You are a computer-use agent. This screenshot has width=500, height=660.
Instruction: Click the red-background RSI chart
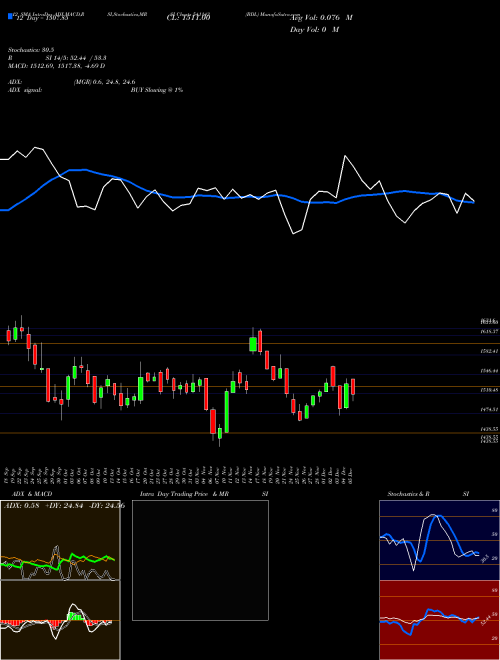point(439,620)
